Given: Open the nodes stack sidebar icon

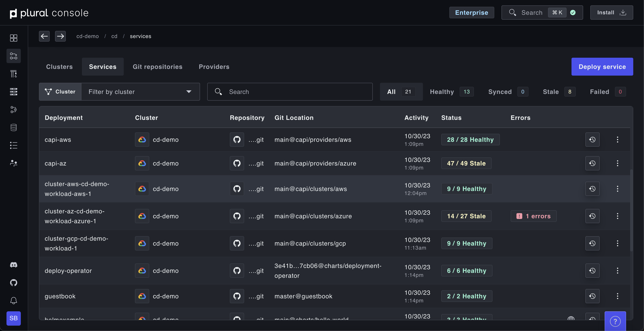Looking at the screenshot, I should 13,92.
